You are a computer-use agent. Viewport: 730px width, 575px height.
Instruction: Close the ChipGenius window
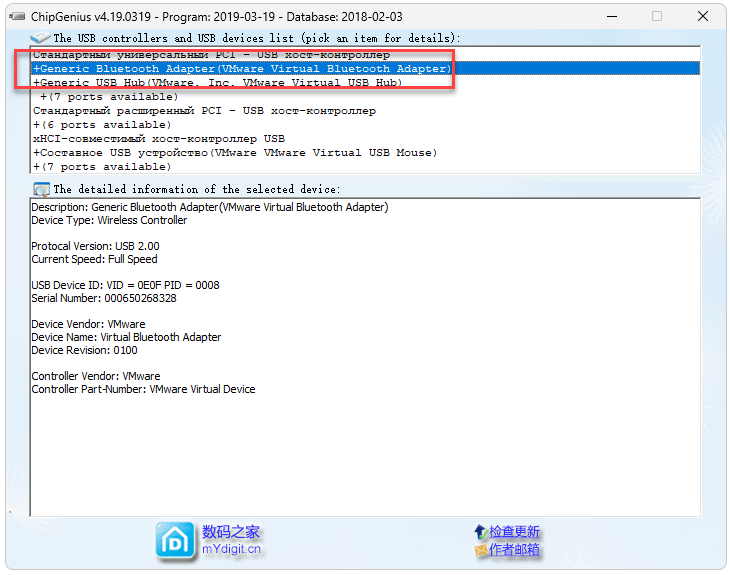[x=703, y=17]
